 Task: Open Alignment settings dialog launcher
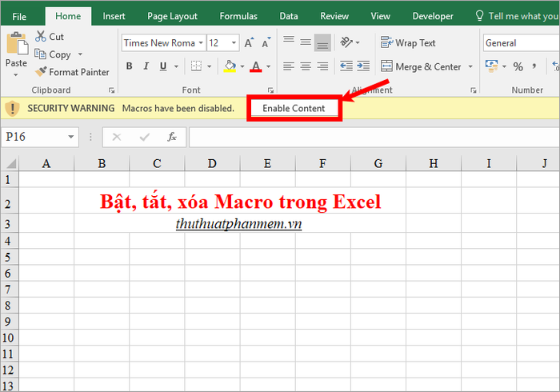474,90
